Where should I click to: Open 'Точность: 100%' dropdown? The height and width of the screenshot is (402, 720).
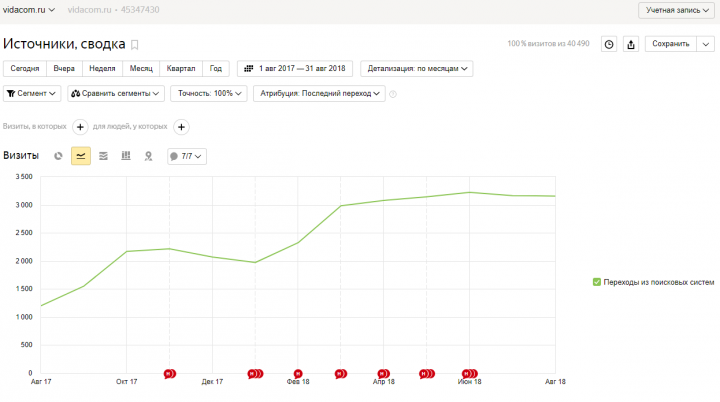coord(209,93)
